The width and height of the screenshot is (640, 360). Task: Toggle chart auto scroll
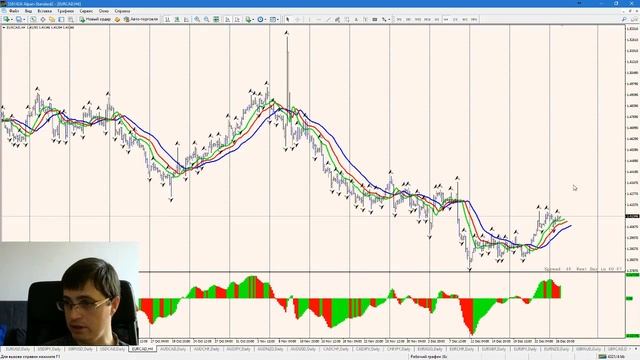(x=227, y=19)
